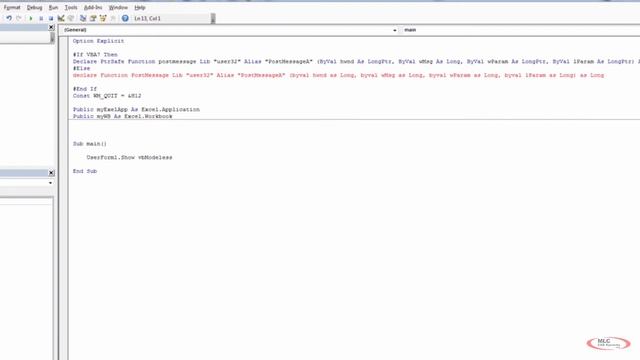
Task: Open the Debug menu
Action: [x=34, y=7]
